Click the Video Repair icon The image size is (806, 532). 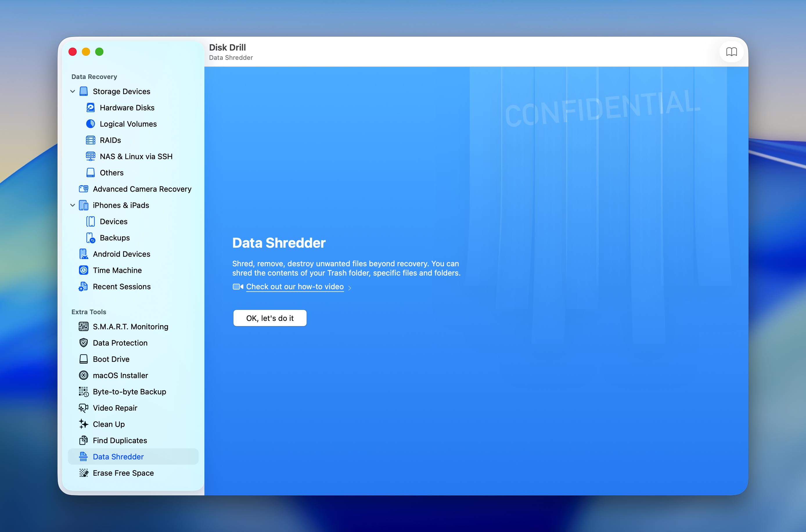(x=83, y=408)
